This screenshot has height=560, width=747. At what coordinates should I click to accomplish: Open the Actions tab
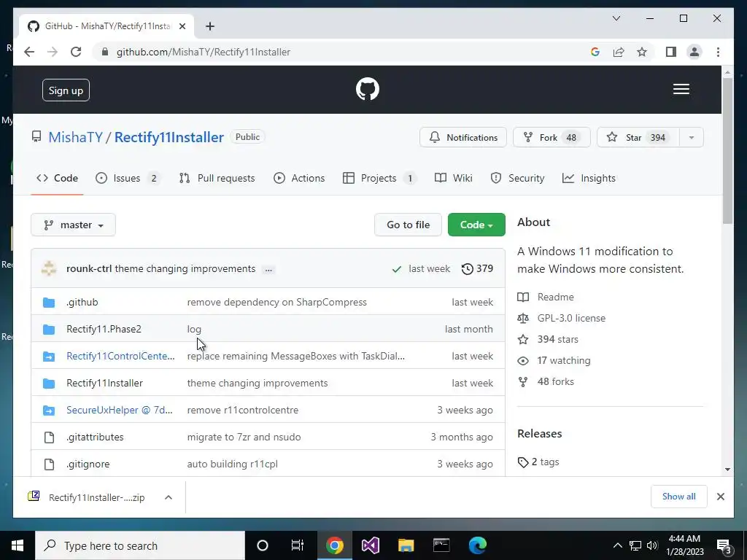click(x=299, y=178)
